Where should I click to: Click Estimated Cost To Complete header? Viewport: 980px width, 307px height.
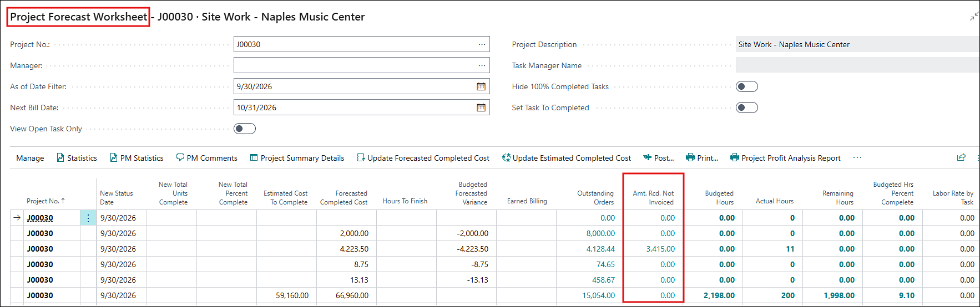coord(285,198)
